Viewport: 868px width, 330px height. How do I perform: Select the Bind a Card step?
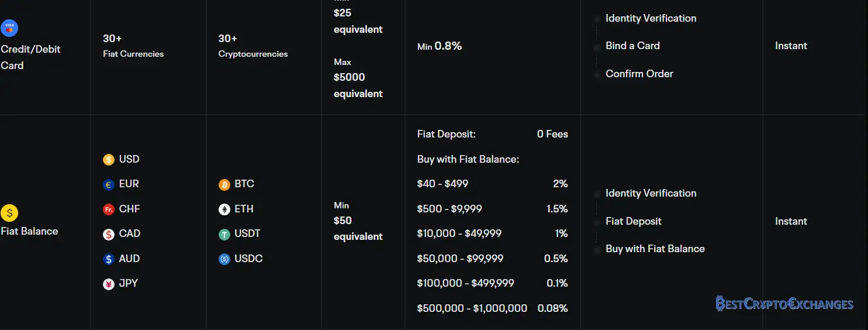point(632,46)
